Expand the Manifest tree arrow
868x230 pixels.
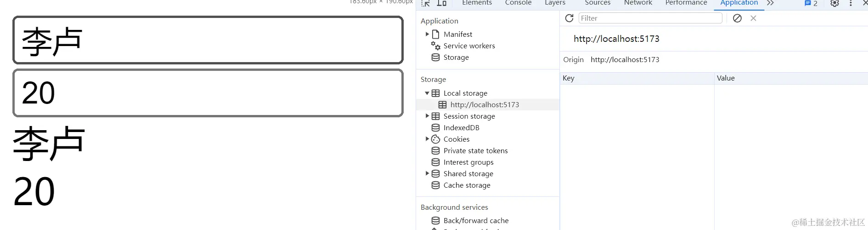coord(427,34)
